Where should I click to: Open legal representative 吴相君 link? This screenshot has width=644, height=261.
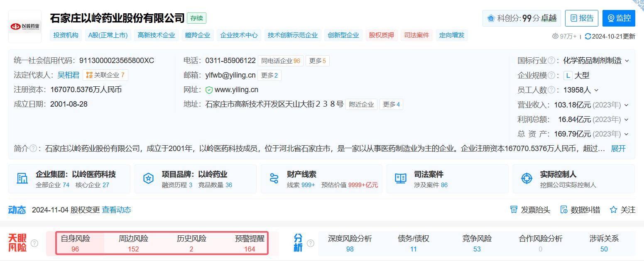click(68, 75)
